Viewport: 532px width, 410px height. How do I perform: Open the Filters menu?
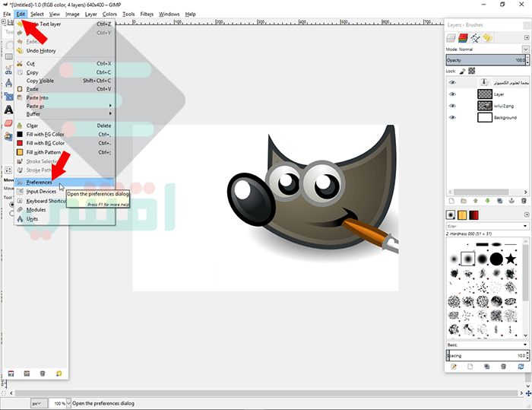tap(147, 14)
